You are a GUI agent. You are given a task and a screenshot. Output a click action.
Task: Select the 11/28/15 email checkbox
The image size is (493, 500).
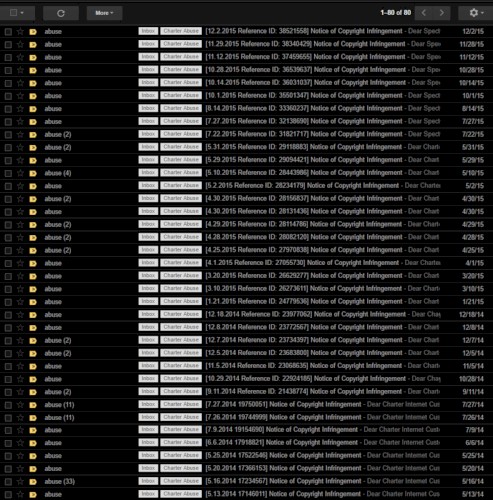8,45
